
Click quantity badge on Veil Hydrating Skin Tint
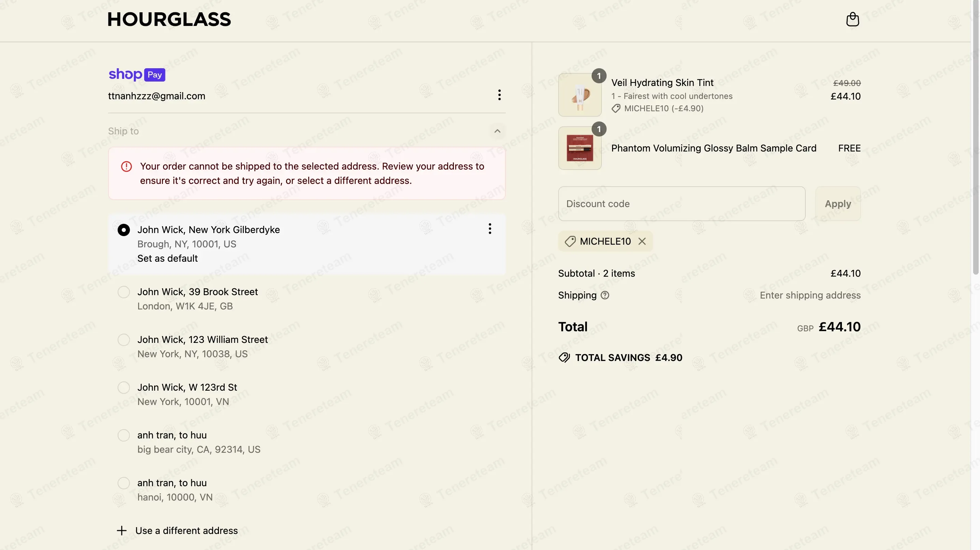pyautogui.click(x=599, y=76)
